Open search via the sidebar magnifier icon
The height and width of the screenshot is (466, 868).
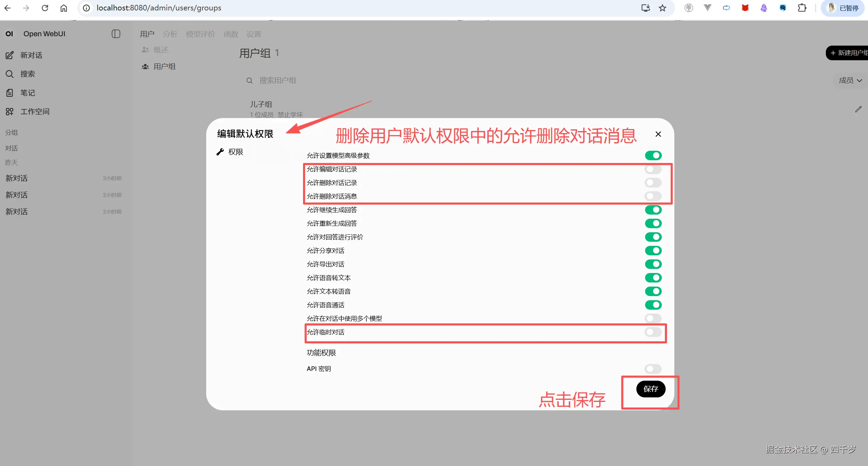point(9,74)
